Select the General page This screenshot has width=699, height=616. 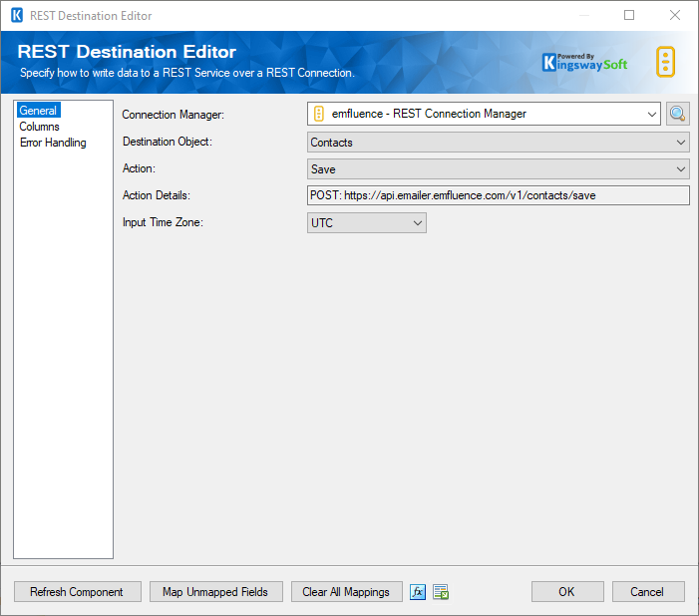pyautogui.click(x=38, y=111)
